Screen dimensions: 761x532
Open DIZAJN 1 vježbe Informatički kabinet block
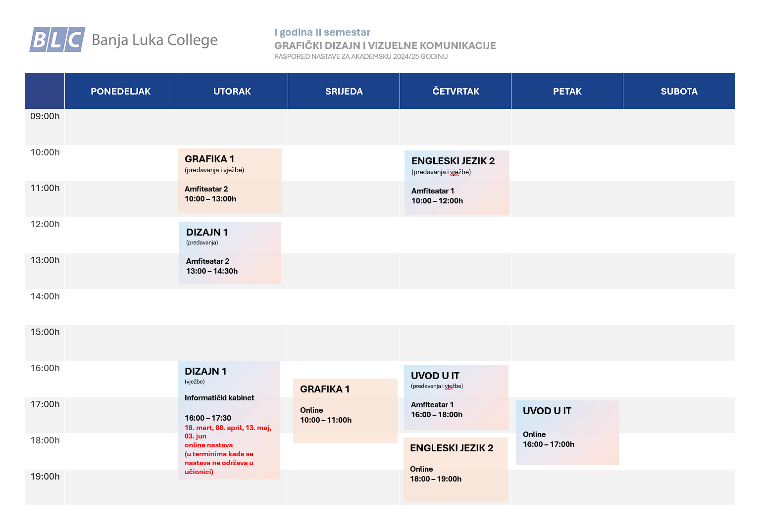[x=229, y=420]
